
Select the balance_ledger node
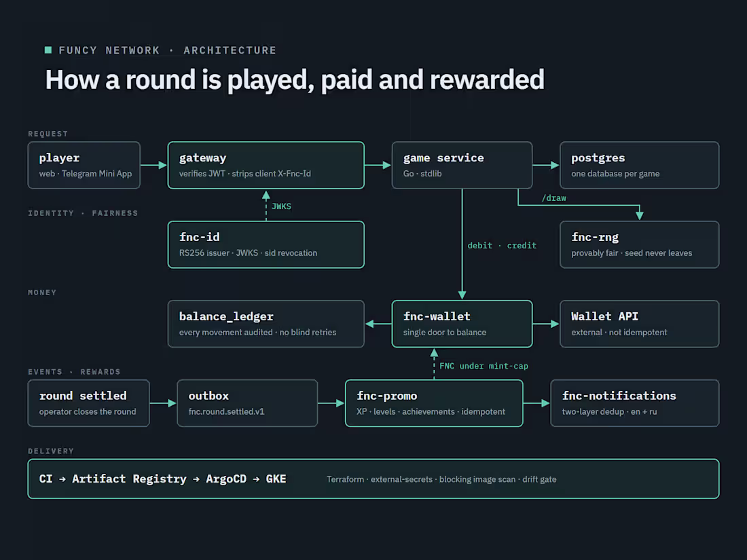pos(266,324)
